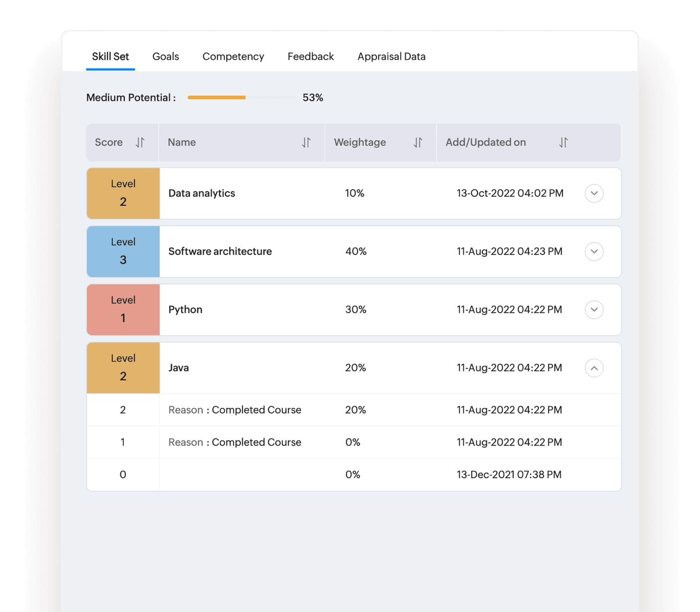This screenshot has height=612, width=700.
Task: Sort the table by Weightage
Action: pos(418,143)
